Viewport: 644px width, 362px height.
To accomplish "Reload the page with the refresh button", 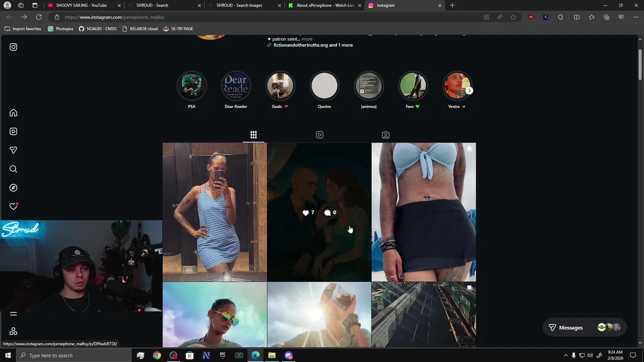I will tap(39, 17).
